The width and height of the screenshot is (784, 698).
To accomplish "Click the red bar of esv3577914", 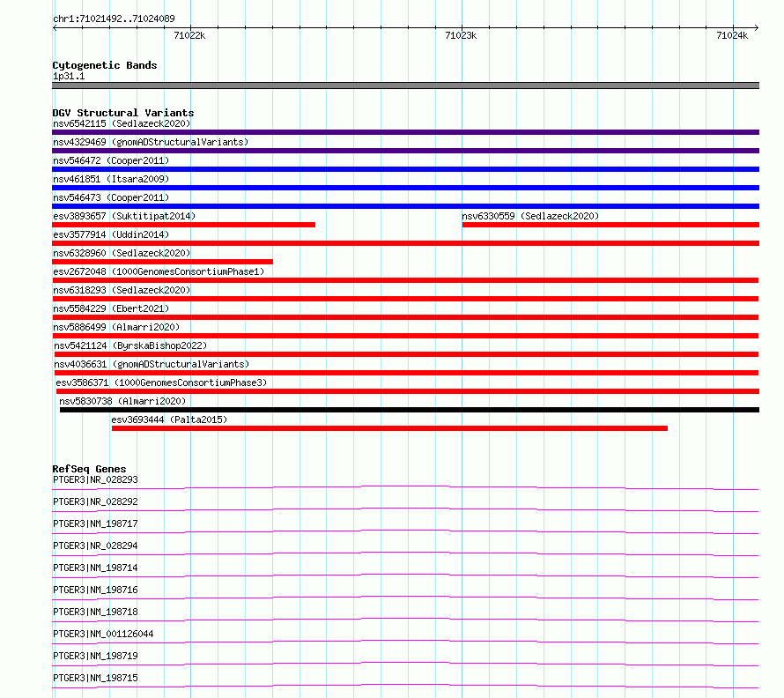I will click(x=405, y=243).
